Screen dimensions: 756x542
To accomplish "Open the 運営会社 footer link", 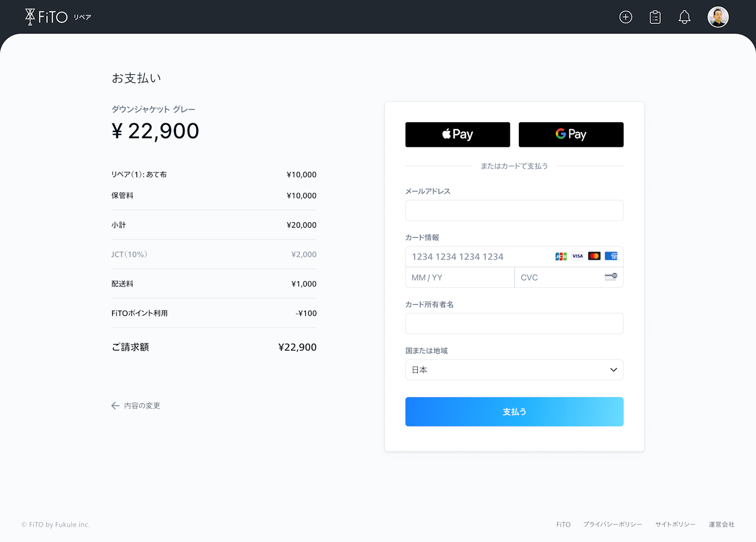I will 721,524.
